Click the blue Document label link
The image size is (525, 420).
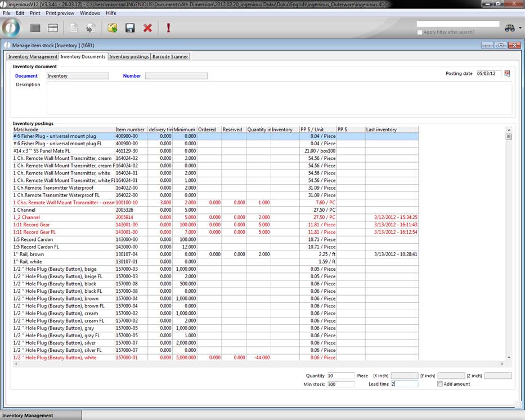click(x=26, y=76)
